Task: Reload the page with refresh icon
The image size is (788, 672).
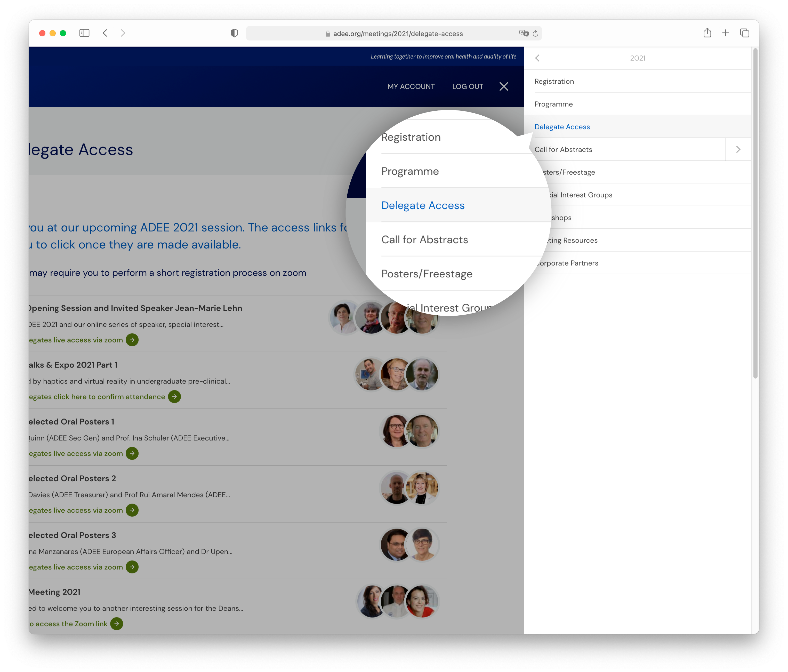Action: [x=535, y=34]
